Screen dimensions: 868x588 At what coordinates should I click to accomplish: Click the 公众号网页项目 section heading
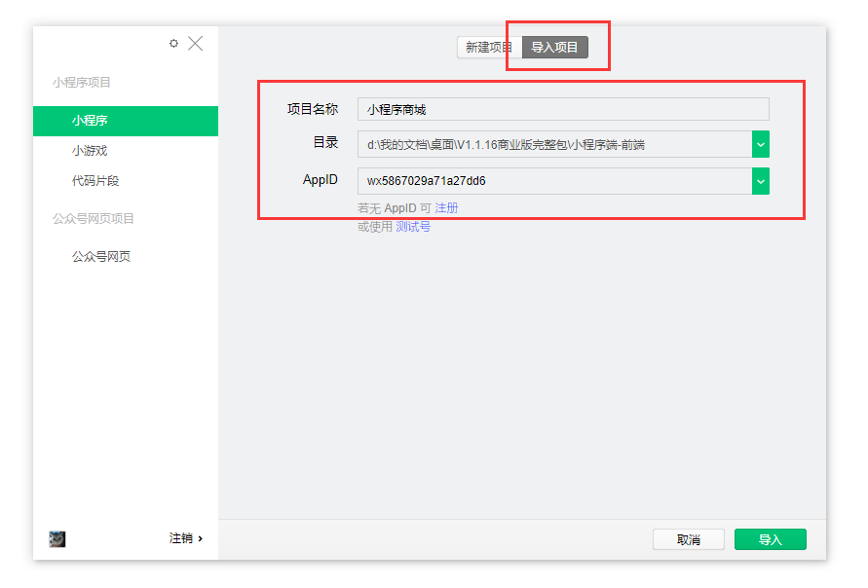tap(94, 219)
